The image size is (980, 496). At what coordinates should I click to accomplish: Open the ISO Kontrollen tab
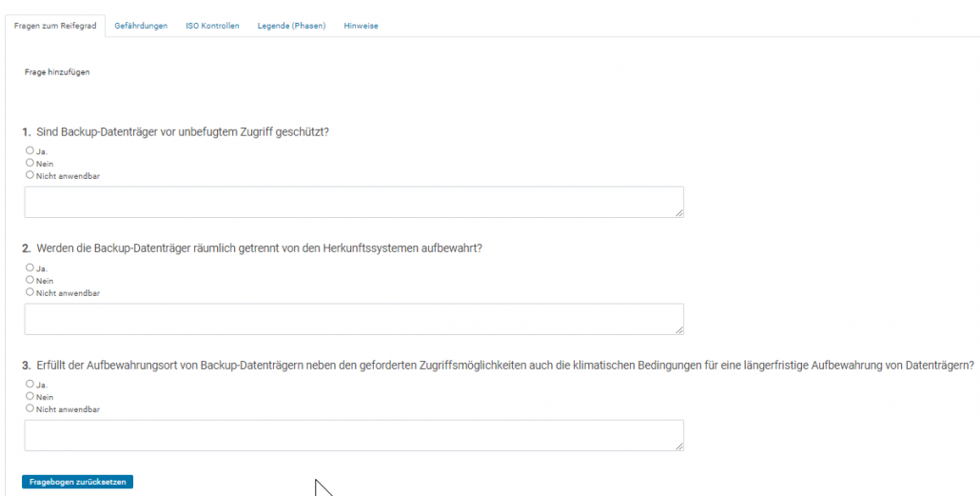tap(212, 26)
